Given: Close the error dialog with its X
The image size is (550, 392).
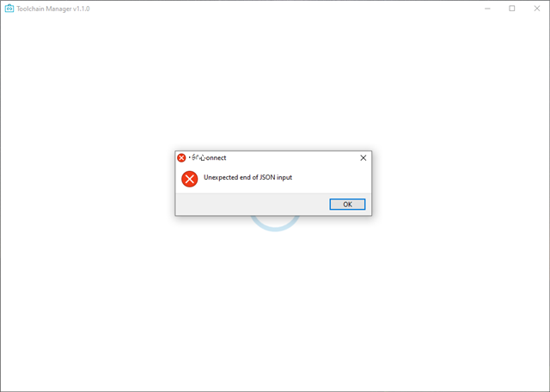Looking at the screenshot, I should click(x=363, y=158).
